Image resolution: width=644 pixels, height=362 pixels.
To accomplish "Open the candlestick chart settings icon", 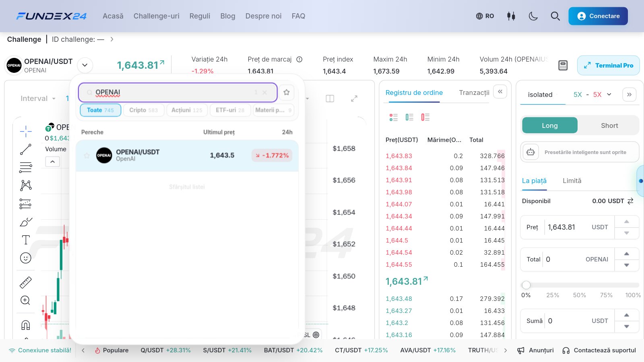I will [511, 16].
